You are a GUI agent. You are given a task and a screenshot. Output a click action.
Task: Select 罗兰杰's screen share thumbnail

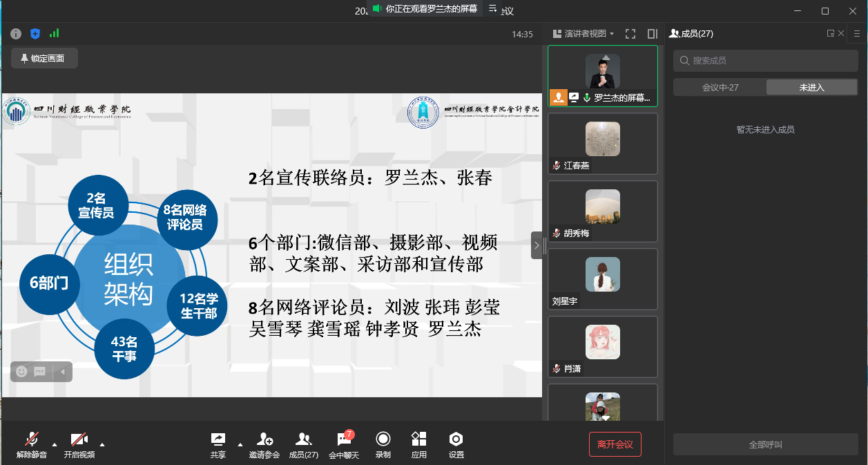coord(603,76)
